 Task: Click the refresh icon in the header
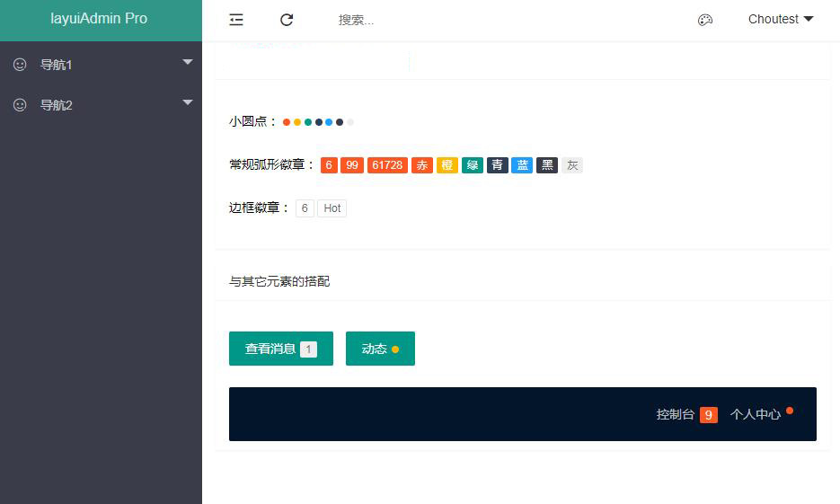(x=287, y=20)
